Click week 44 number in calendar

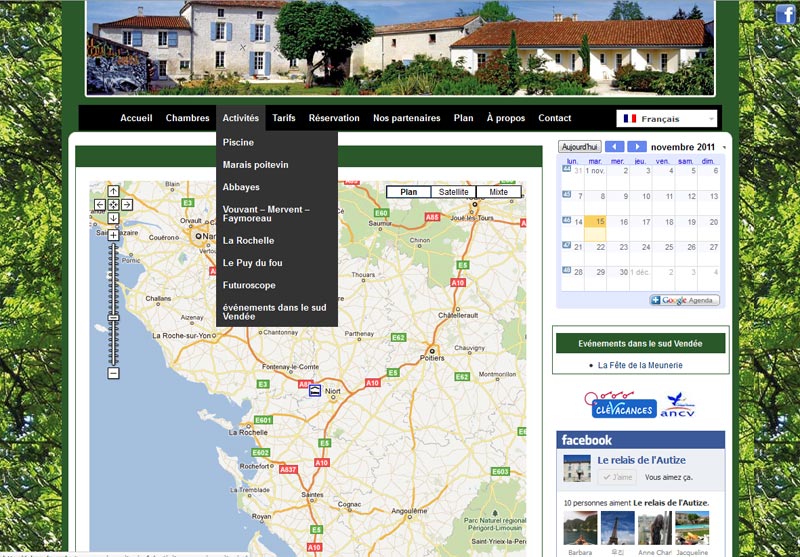(566, 168)
